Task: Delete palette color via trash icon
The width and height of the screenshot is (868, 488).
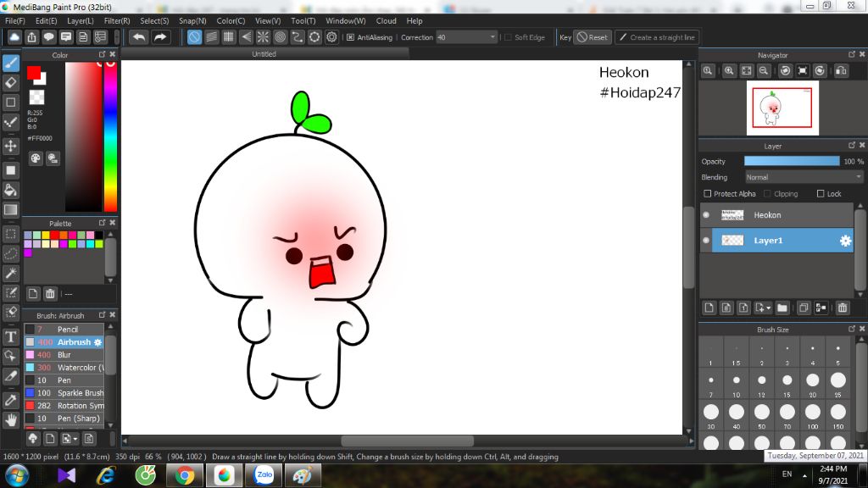Action: pos(50,293)
